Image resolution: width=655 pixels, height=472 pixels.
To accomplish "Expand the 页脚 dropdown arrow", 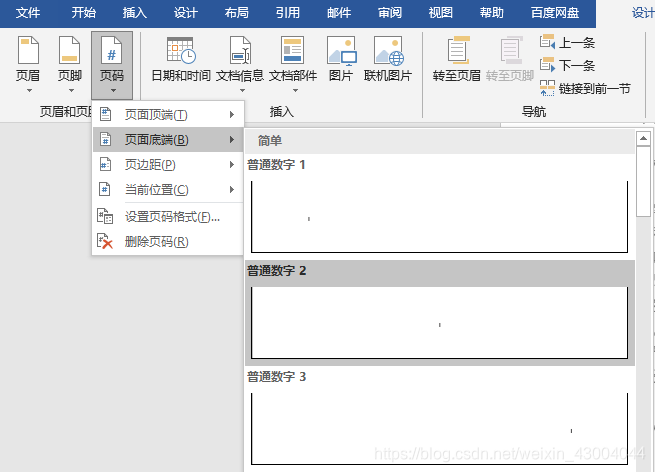I will tap(71, 90).
